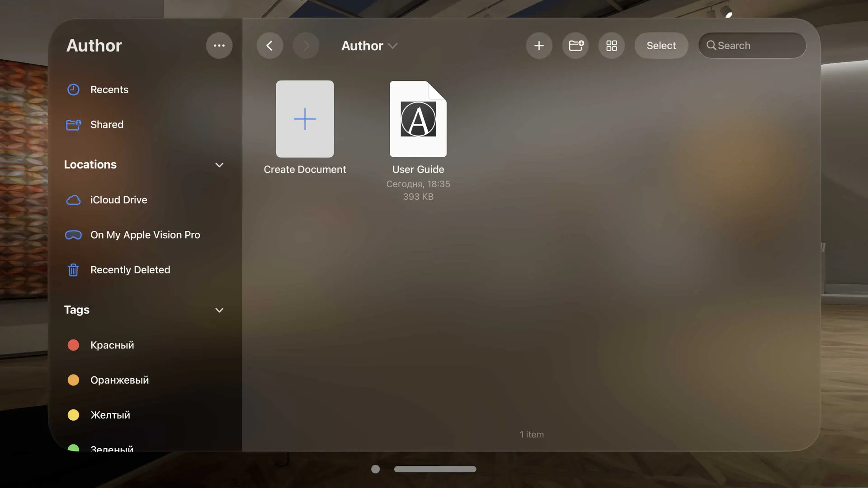Open the Shared section
This screenshot has height=488, width=868.
(107, 125)
